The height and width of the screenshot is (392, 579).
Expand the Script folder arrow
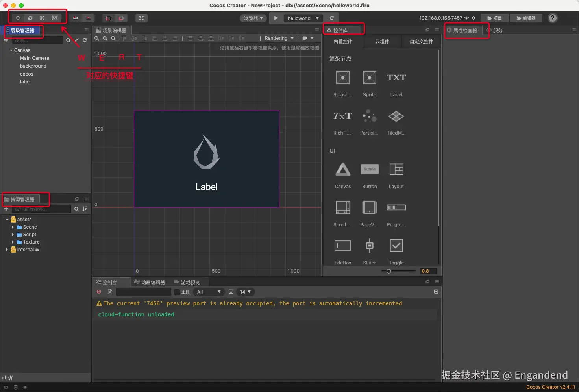tap(13, 235)
